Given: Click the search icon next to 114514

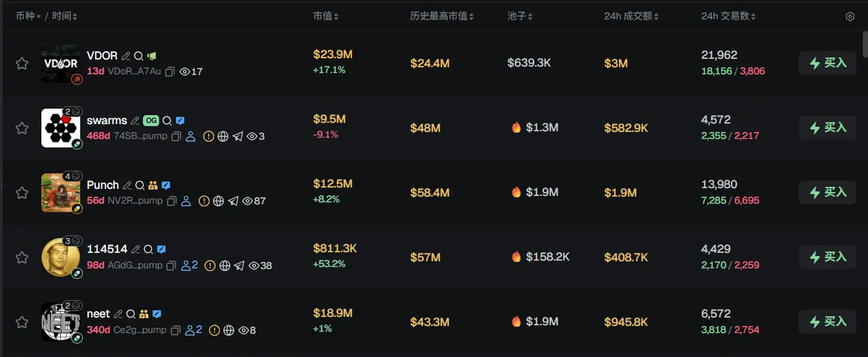Looking at the screenshot, I should (148, 250).
